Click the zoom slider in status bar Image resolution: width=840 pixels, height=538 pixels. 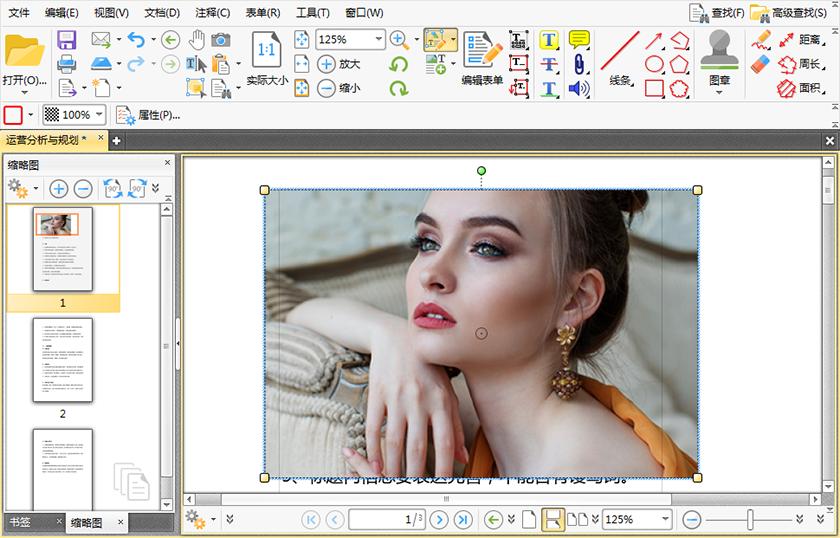pos(749,519)
